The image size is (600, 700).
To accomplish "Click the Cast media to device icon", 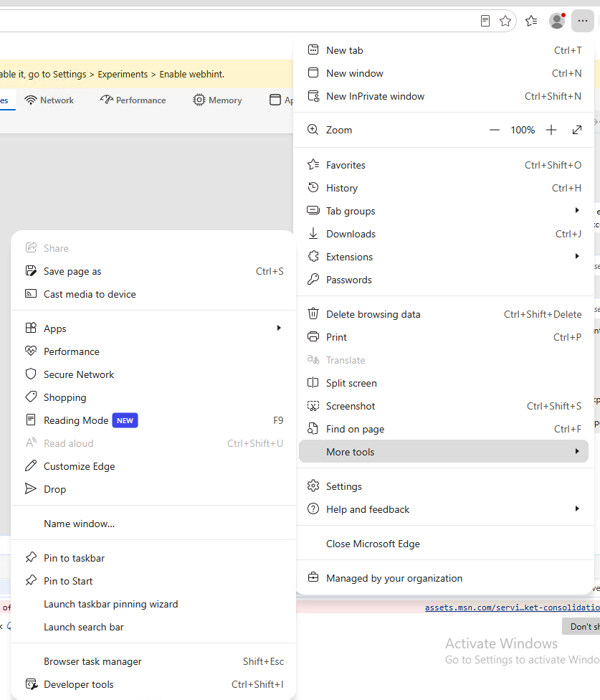I will [31, 294].
